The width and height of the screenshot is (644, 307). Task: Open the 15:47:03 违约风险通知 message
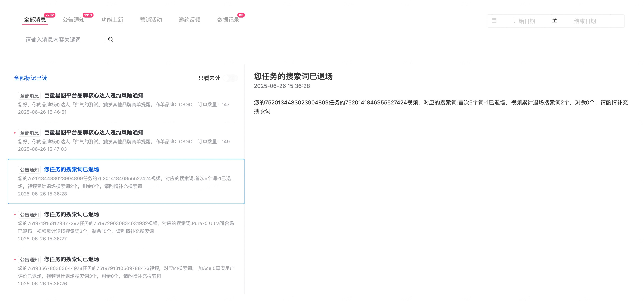coord(126,140)
